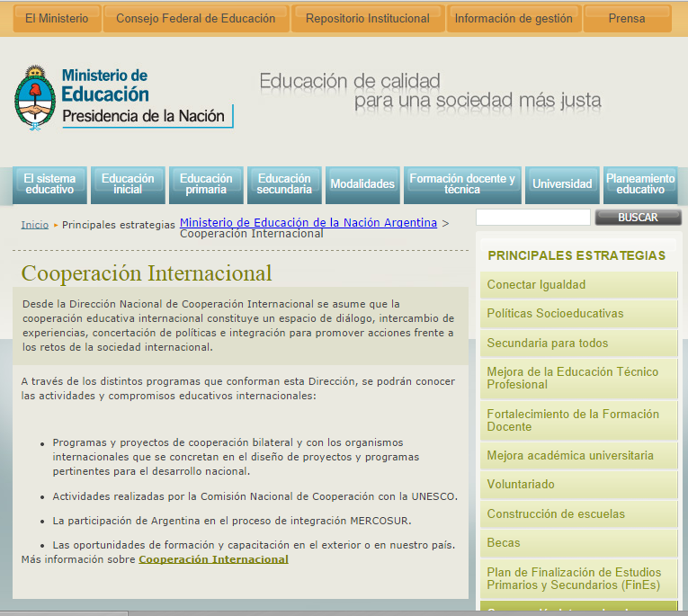The image size is (688, 616).
Task: Switch to Educación inicial tab
Action: point(128,184)
